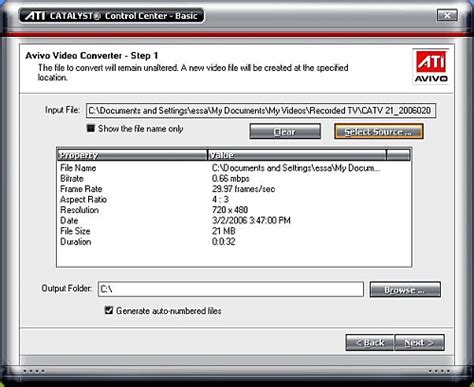This screenshot has height=387, width=474.
Task: Select the File Name property row
Action: tap(234, 168)
